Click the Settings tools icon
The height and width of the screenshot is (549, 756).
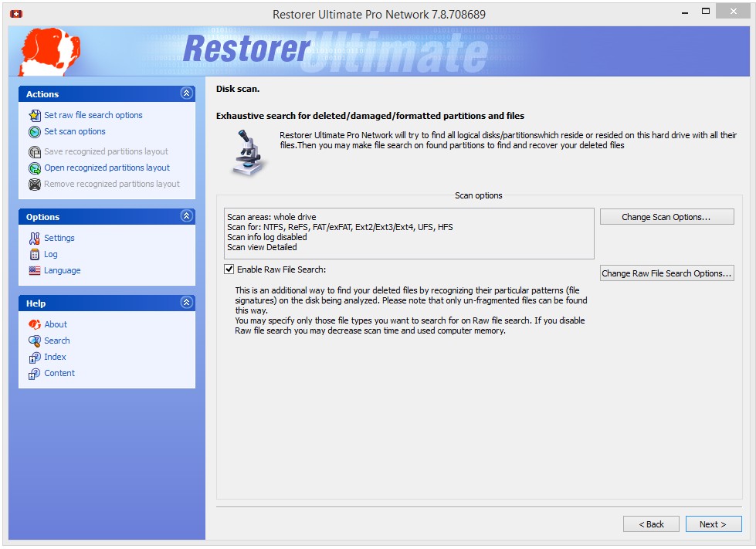pyautogui.click(x=35, y=238)
